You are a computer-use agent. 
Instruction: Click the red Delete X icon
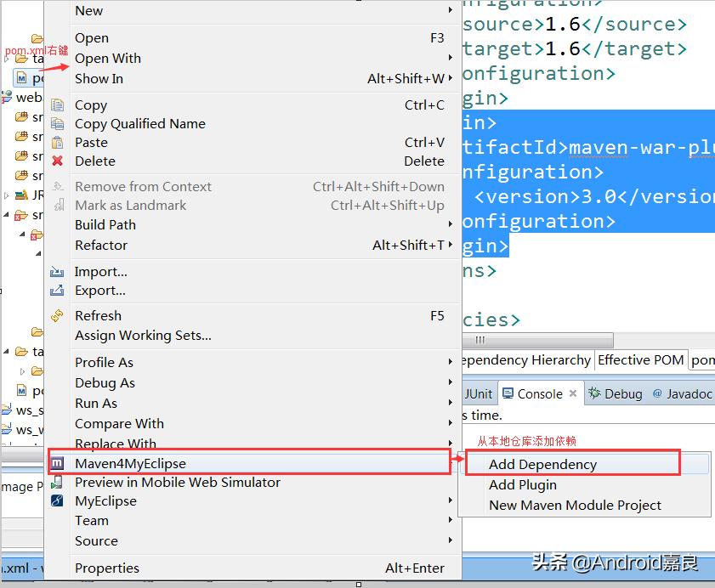coord(57,161)
